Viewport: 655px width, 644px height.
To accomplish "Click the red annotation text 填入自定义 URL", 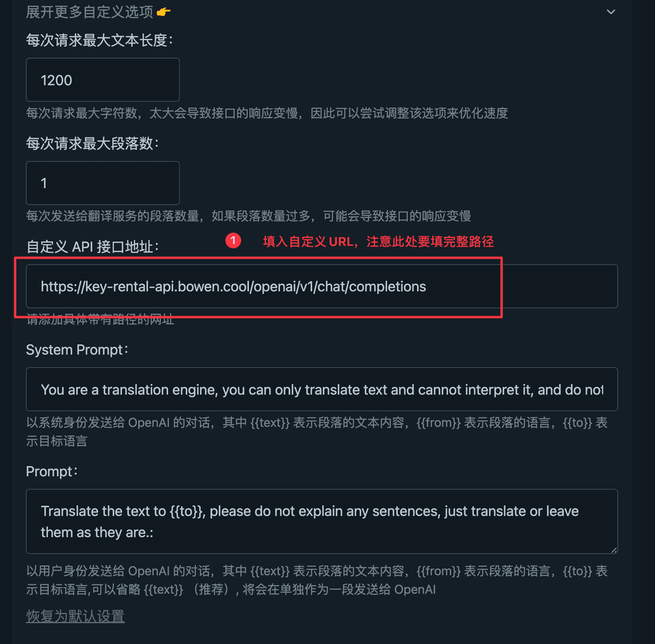I will tap(378, 241).
